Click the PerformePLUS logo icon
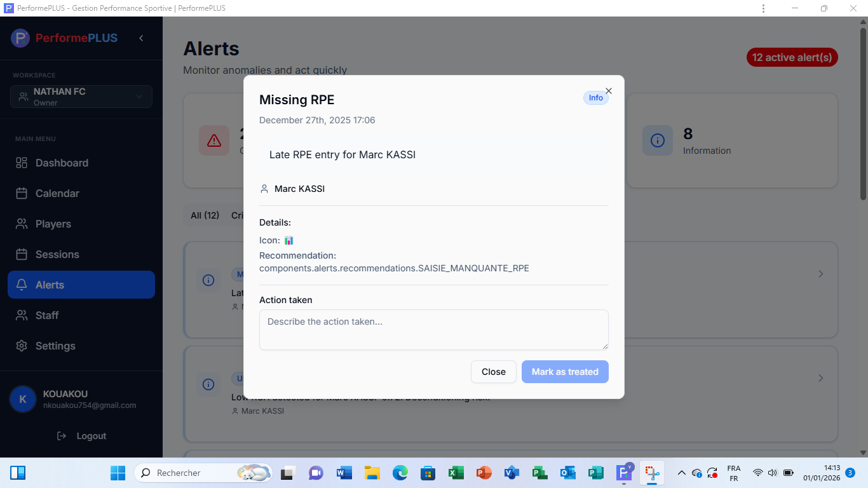This screenshot has height=488, width=868. point(20,38)
